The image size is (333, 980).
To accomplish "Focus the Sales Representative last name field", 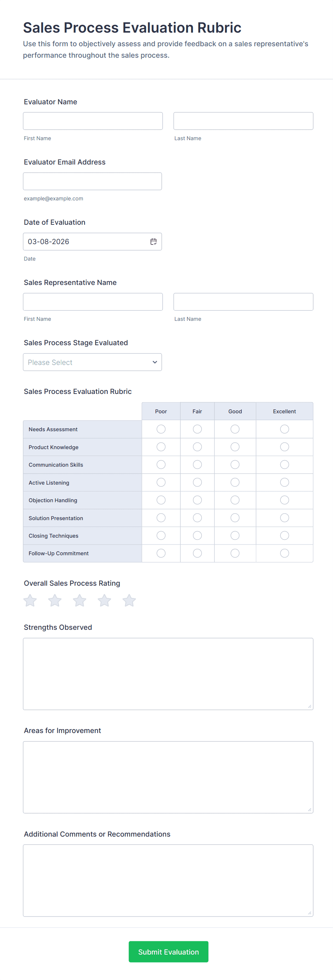I will [x=243, y=302].
